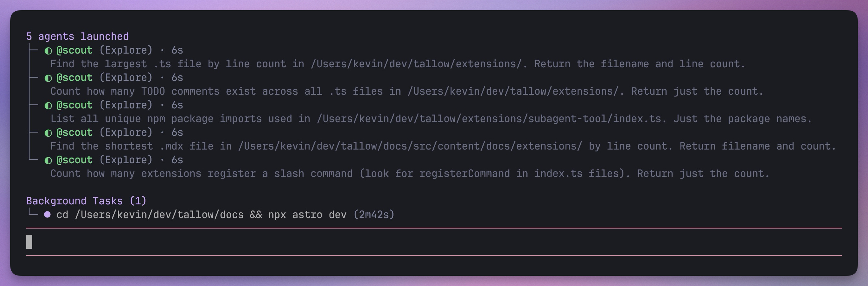Select the @scout label for the TODO count agent
Viewport: 868px width, 286px height.
[x=74, y=78]
